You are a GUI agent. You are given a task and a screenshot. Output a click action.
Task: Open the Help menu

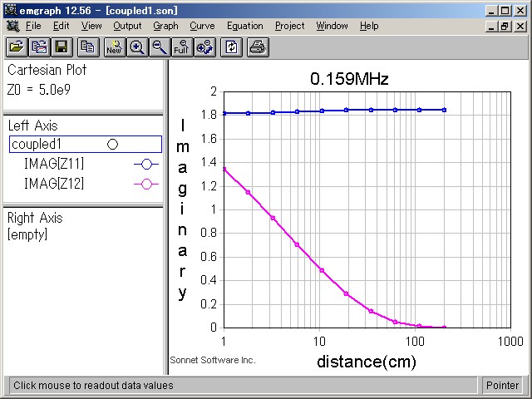click(x=369, y=26)
